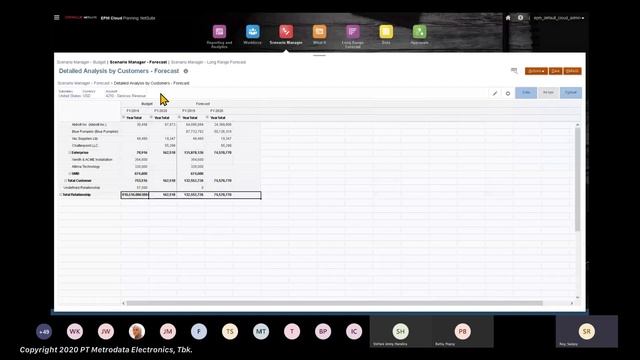Click the scroll right arrow under grid
640x360 pixels.
click(x=571, y=303)
